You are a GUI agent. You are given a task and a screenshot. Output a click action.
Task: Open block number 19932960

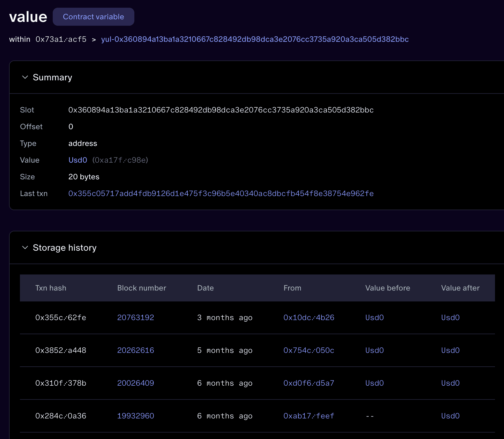135,416
